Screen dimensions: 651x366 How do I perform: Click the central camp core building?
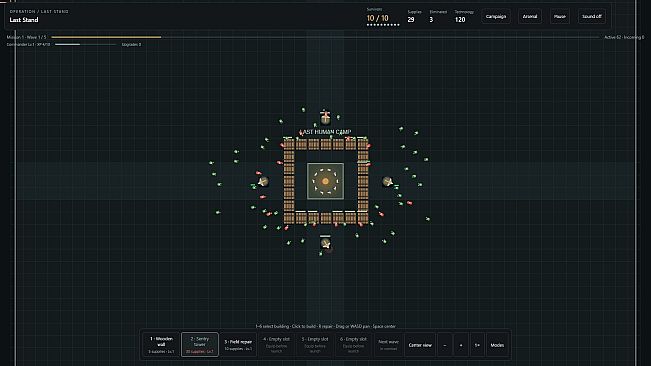click(326, 181)
